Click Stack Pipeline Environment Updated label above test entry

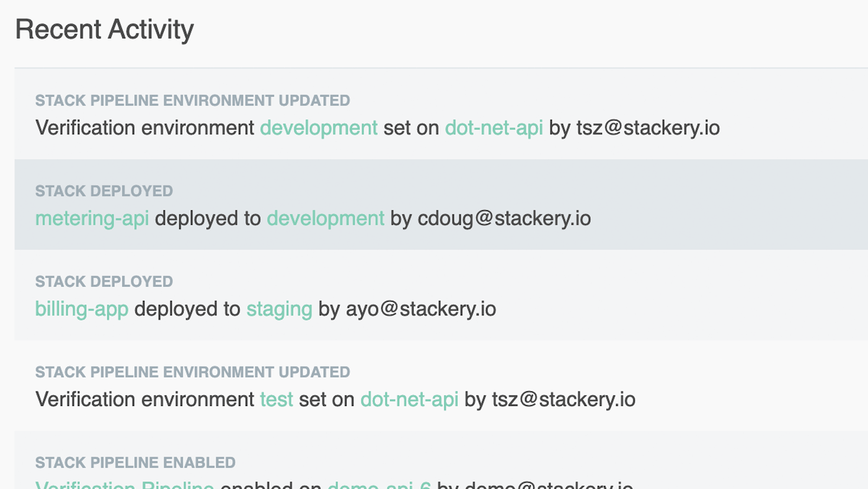192,372
